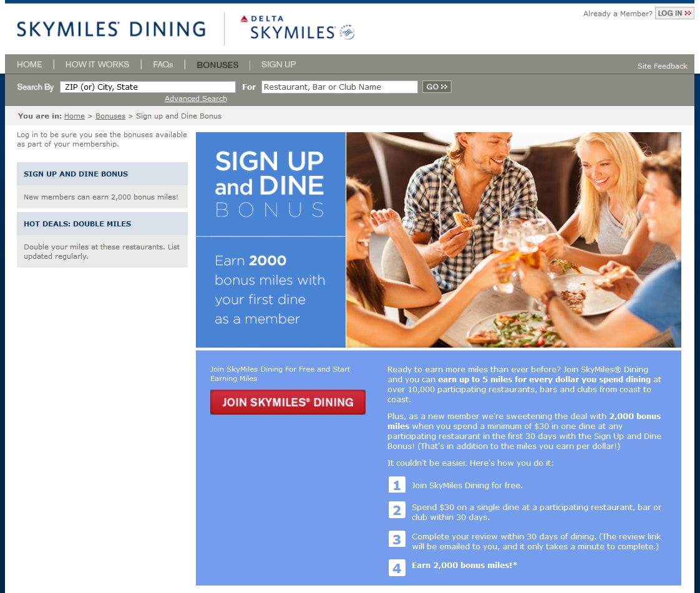This screenshot has height=593, width=700.
Task: Click the SkyMiles Dining logo
Action: (x=111, y=29)
